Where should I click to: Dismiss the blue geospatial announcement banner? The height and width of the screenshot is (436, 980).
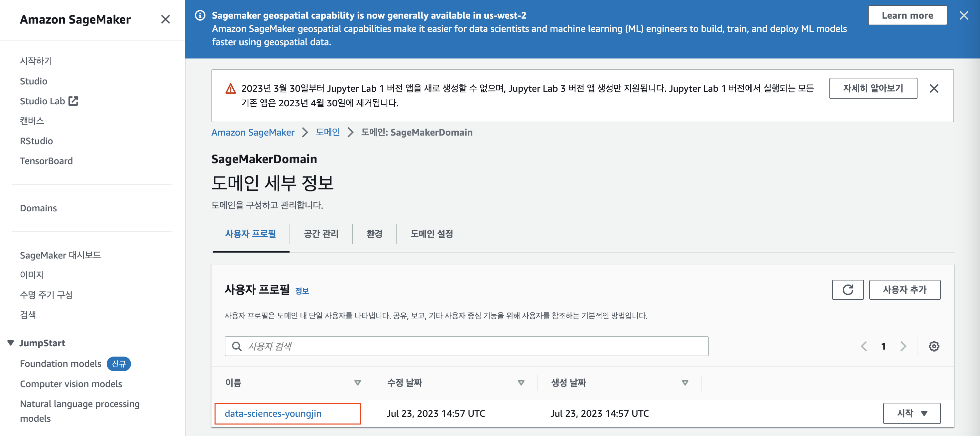pos(964,16)
